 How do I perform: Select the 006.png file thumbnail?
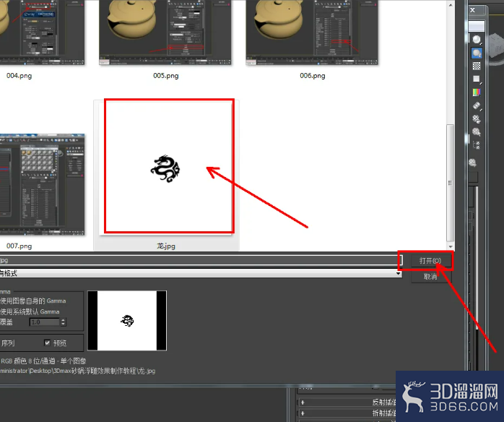[x=312, y=33]
